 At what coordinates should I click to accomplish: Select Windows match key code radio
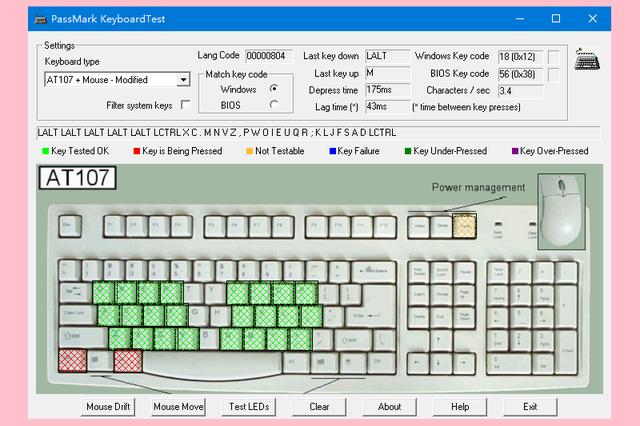[x=273, y=89]
